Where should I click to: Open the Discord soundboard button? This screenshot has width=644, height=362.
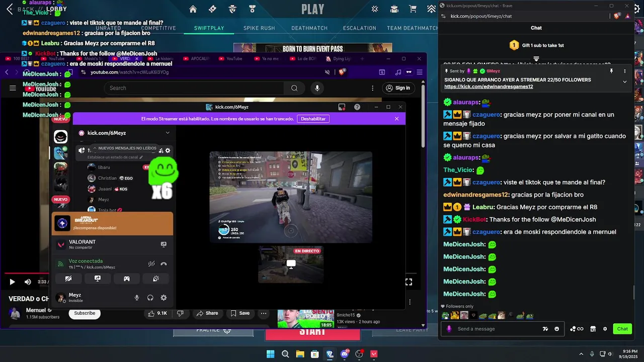[x=156, y=278]
